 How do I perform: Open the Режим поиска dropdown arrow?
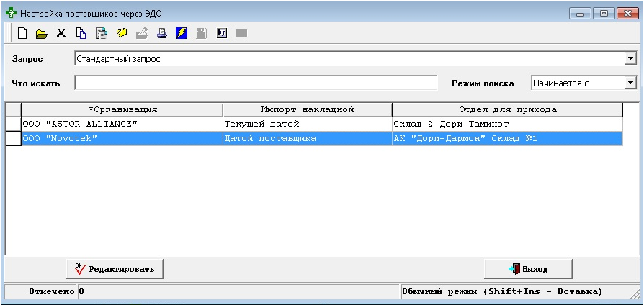tap(630, 83)
